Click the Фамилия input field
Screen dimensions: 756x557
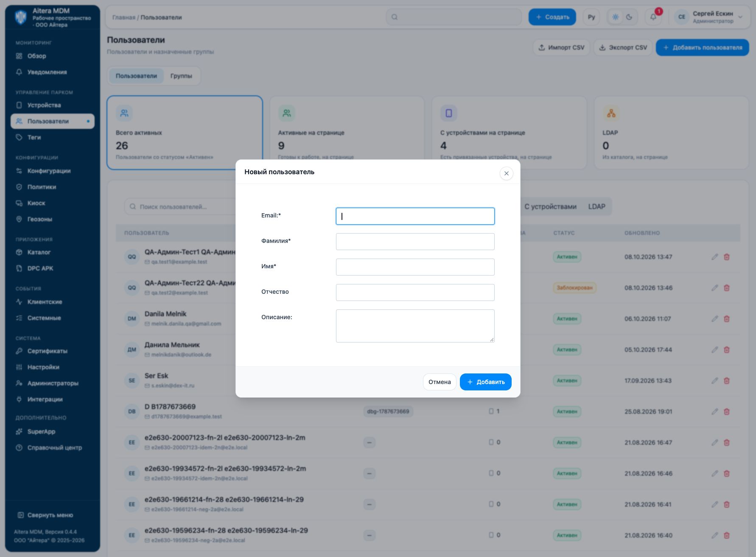click(x=415, y=242)
